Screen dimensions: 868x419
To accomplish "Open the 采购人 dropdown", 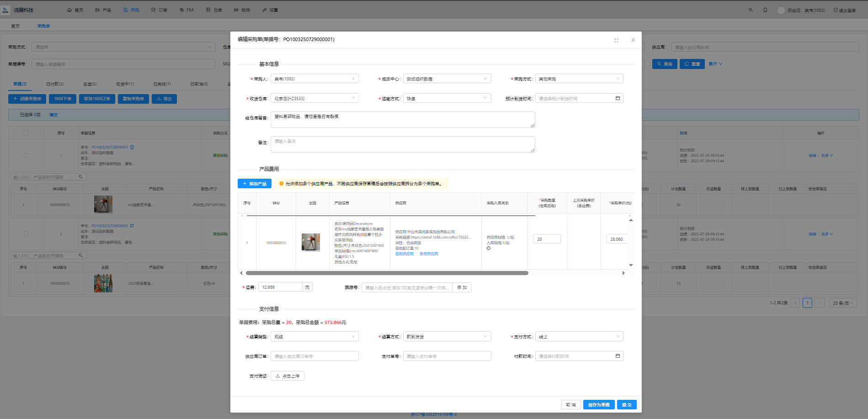I will 314,79.
